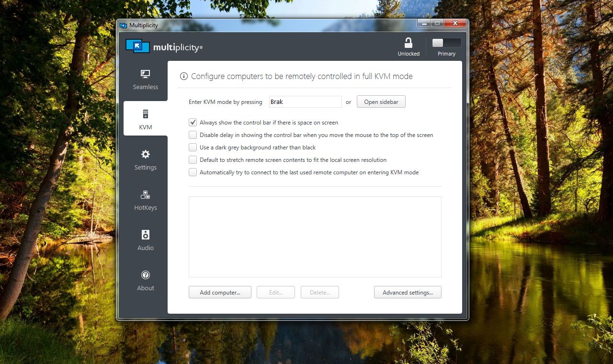This screenshot has height=364, width=613.
Task: Uncheck Always show the control bar
Action: pos(193,123)
